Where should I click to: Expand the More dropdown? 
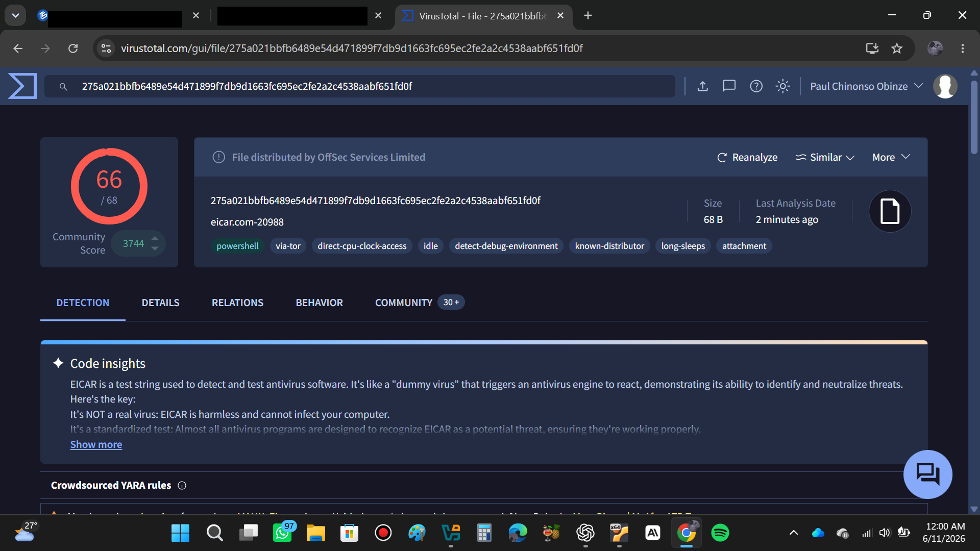pos(891,157)
